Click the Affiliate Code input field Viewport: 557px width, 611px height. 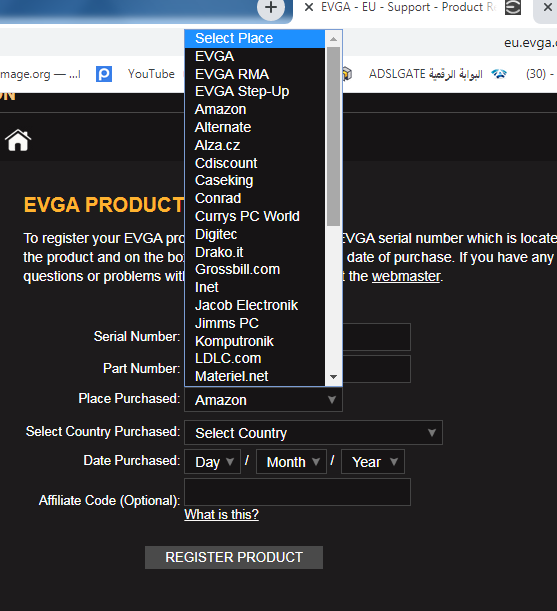tap(297, 492)
